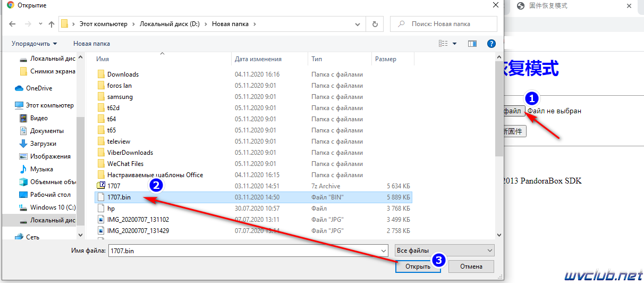Open Видео in the navigation pane
Viewport: 644px width, 283px height.
click(39, 118)
